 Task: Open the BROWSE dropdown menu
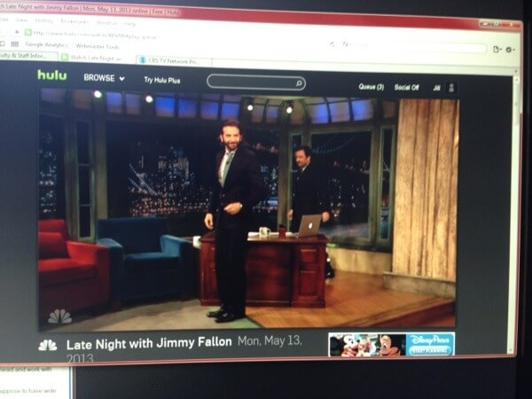[104, 78]
